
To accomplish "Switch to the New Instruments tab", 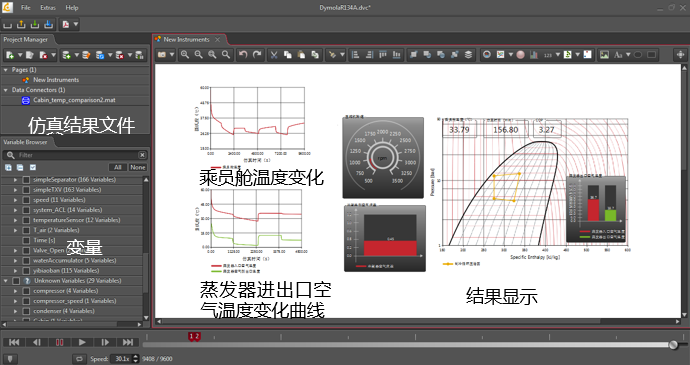I will click(x=187, y=39).
